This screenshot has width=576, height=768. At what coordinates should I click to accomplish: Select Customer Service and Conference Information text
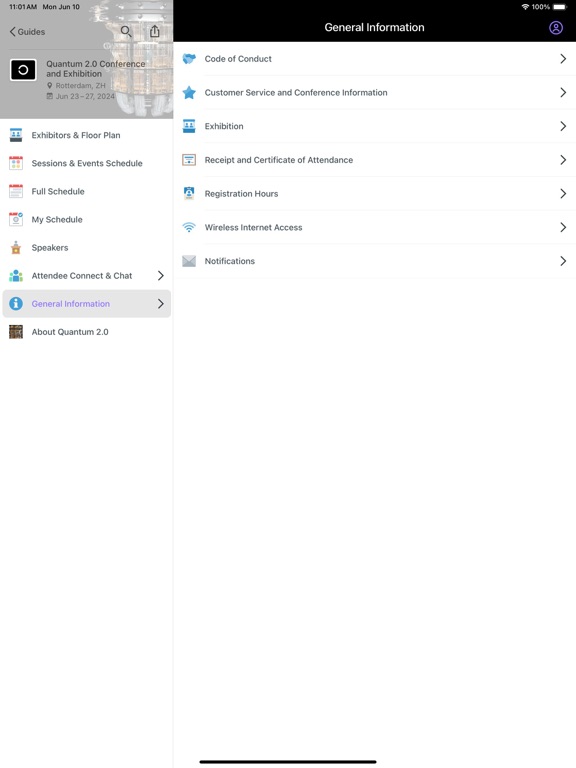click(x=296, y=93)
